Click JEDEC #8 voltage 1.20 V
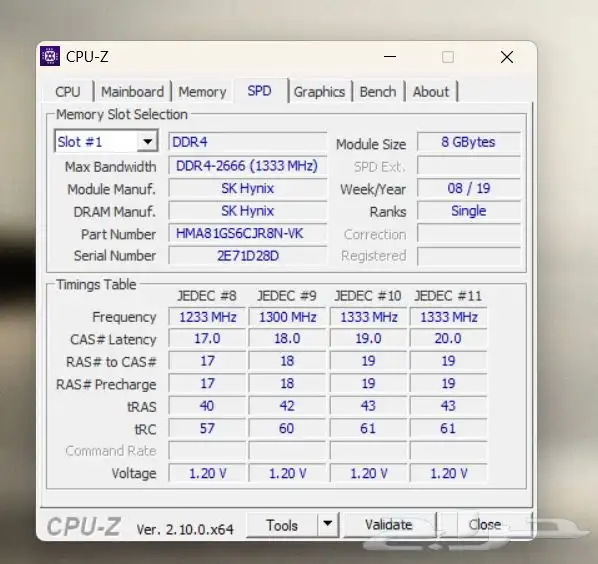 207,473
